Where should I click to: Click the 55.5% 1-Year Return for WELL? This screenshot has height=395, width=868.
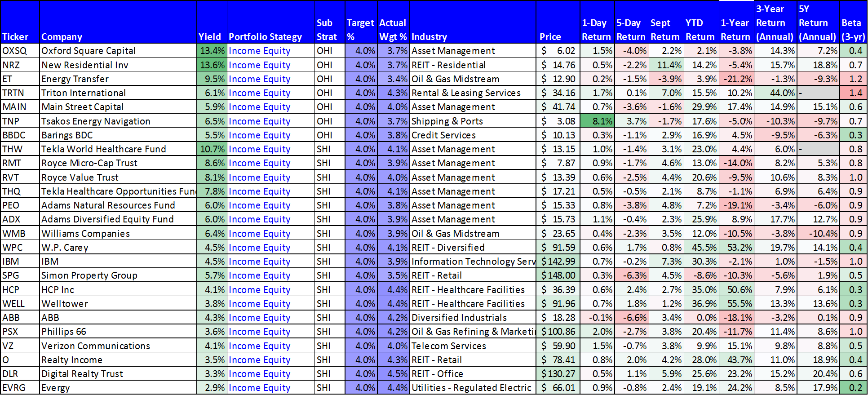(736, 304)
